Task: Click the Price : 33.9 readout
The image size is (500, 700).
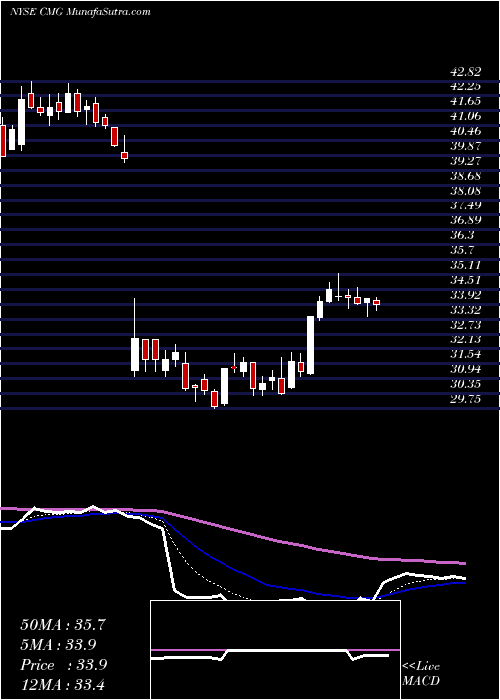Action: pyautogui.click(x=63, y=665)
